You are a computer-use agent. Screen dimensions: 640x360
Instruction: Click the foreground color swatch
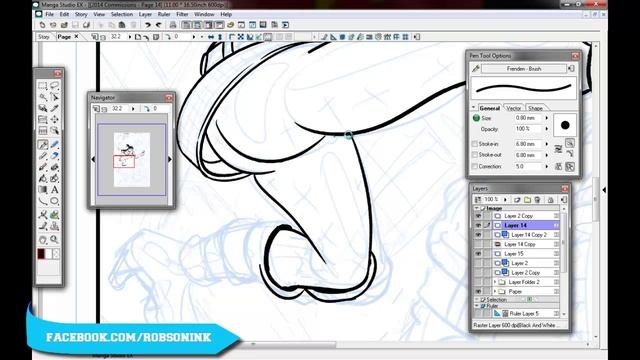(41, 254)
